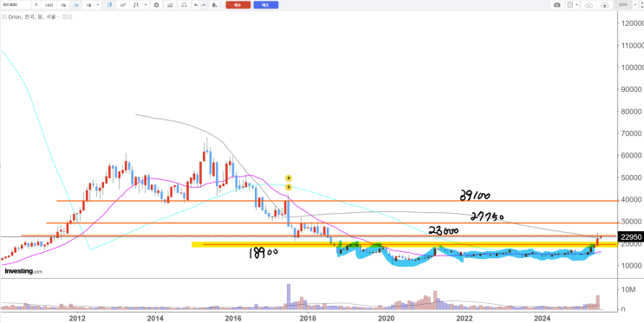The width and height of the screenshot is (644, 323).
Task: Click the 2024 saved chart name button
Action: (623, 5)
